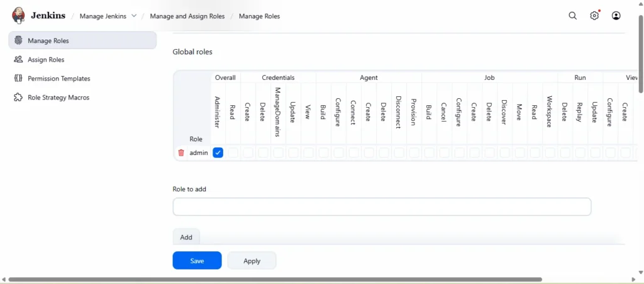644x284 pixels.
Task: Open the user account icon
Action: point(616,16)
